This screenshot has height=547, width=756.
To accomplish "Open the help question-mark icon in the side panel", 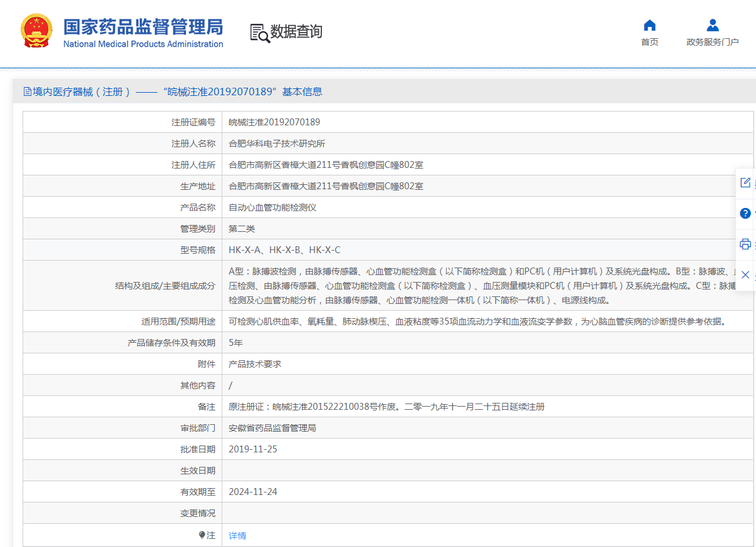I will click(745, 213).
